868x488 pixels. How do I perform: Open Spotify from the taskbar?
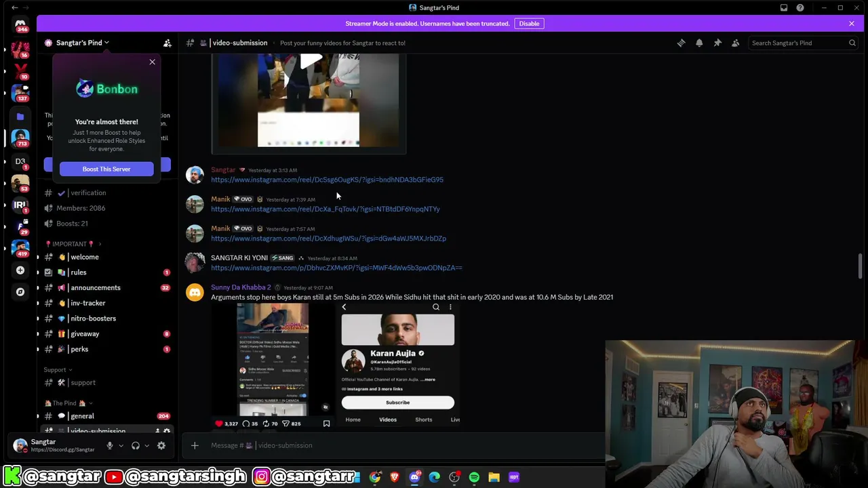point(474,477)
